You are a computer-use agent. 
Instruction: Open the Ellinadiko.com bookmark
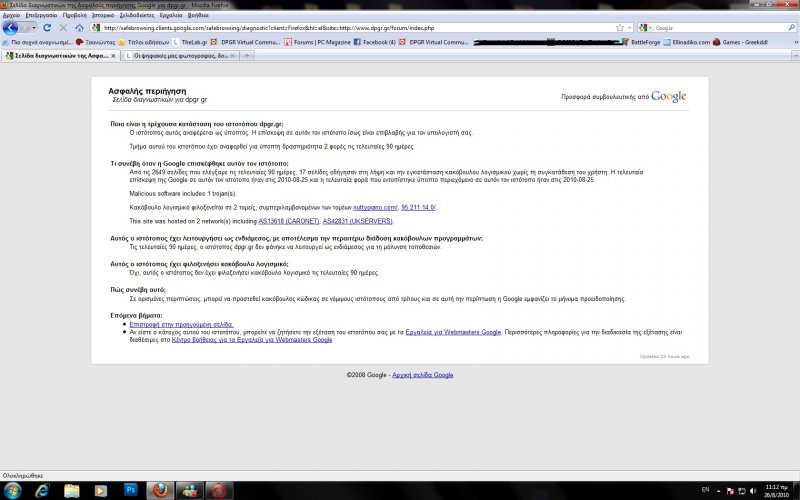686,42
